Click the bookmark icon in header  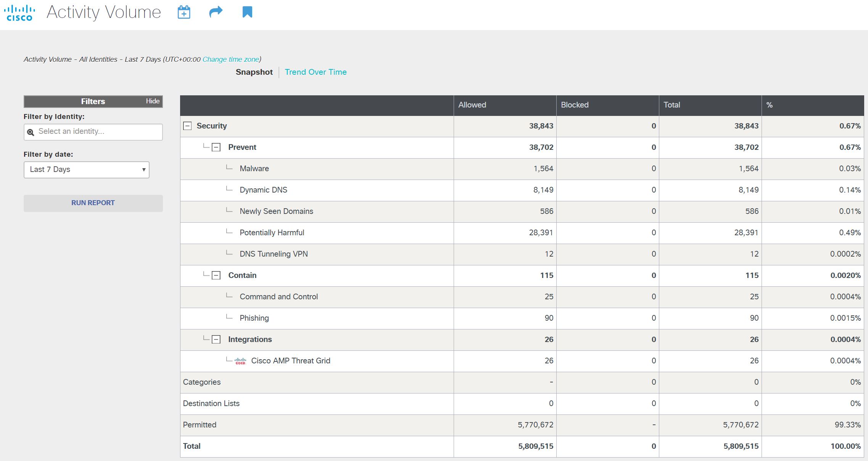[247, 12]
